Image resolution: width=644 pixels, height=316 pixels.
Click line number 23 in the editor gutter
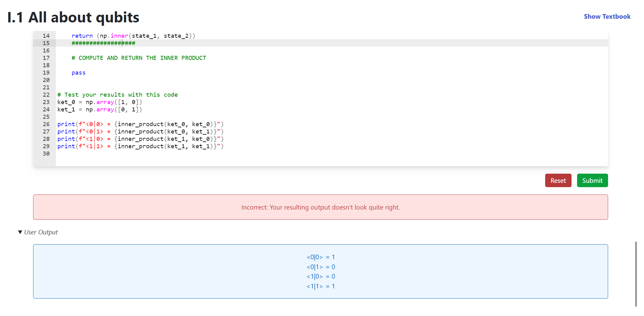pos(46,102)
